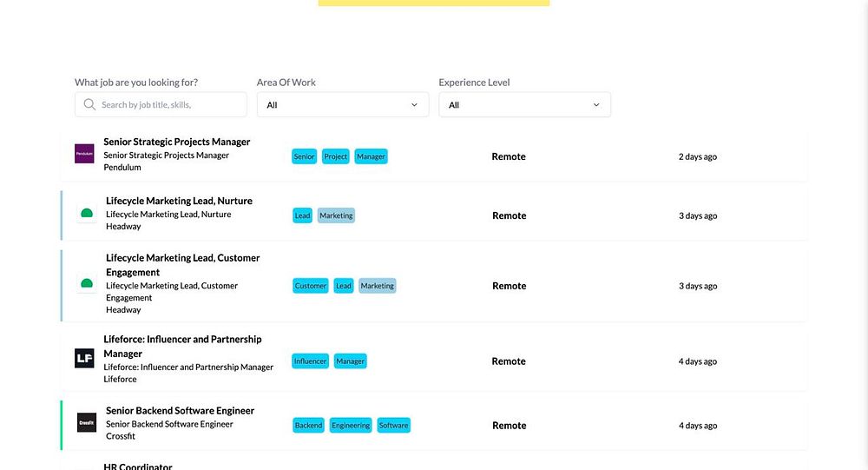Image resolution: width=868 pixels, height=470 pixels.
Task: Click Remote on the Pendulum row
Action: coord(509,156)
